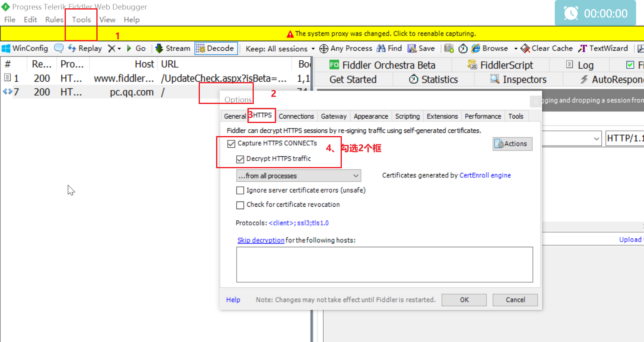Click the Replay toolbar icon

point(72,48)
